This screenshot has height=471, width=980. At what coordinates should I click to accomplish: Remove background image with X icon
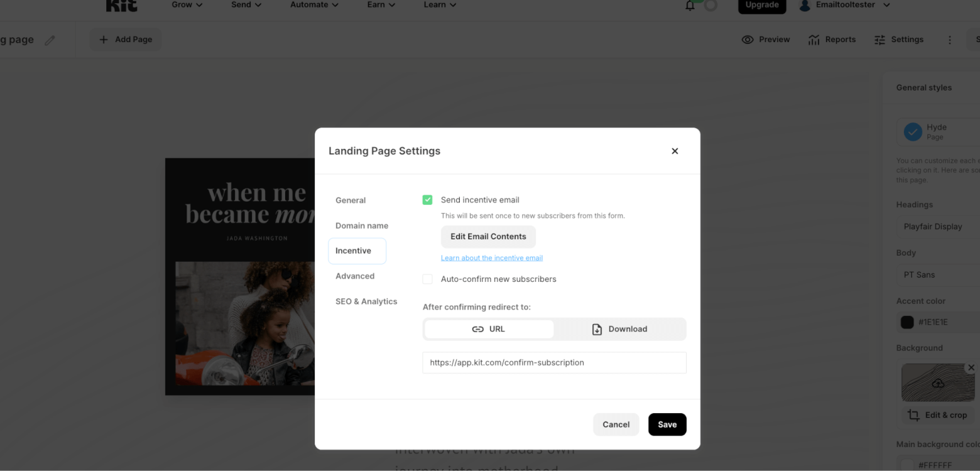[x=971, y=367]
